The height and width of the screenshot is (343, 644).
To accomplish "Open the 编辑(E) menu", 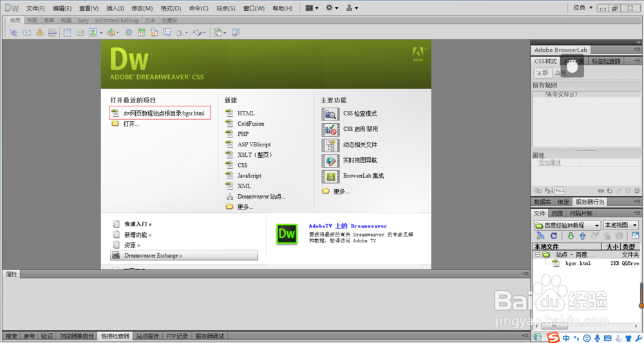I will [x=62, y=8].
